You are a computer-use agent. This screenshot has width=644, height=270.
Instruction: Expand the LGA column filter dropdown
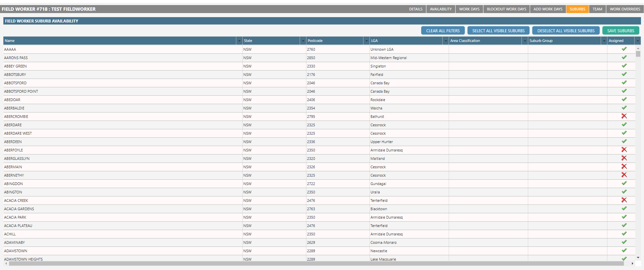click(x=445, y=41)
